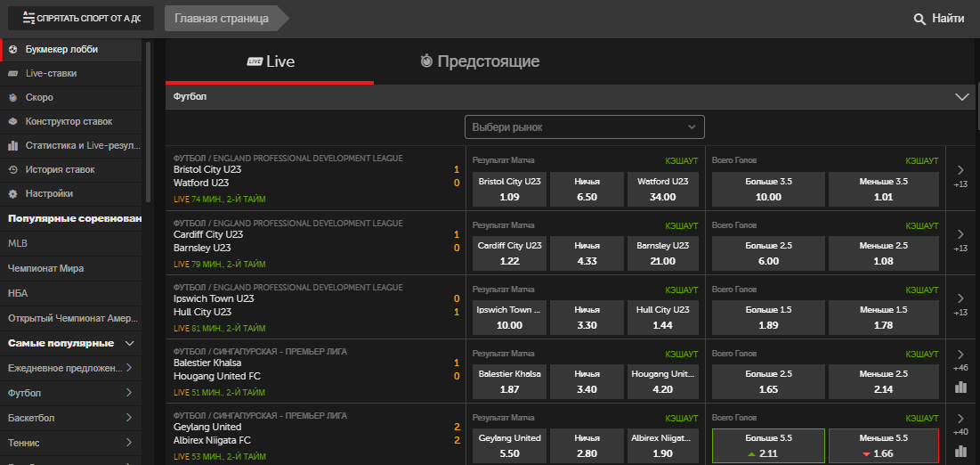Open stats chart for Geylang United match
The width and height of the screenshot is (980, 465).
tap(960, 451)
